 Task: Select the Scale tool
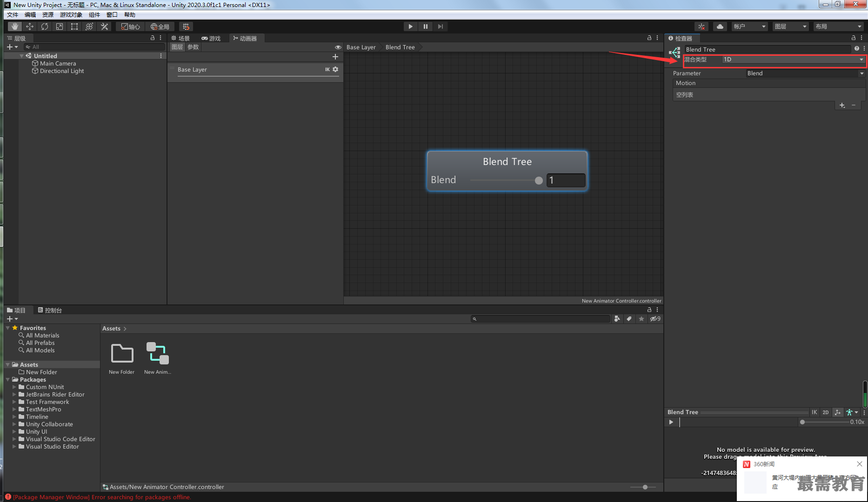(60, 26)
